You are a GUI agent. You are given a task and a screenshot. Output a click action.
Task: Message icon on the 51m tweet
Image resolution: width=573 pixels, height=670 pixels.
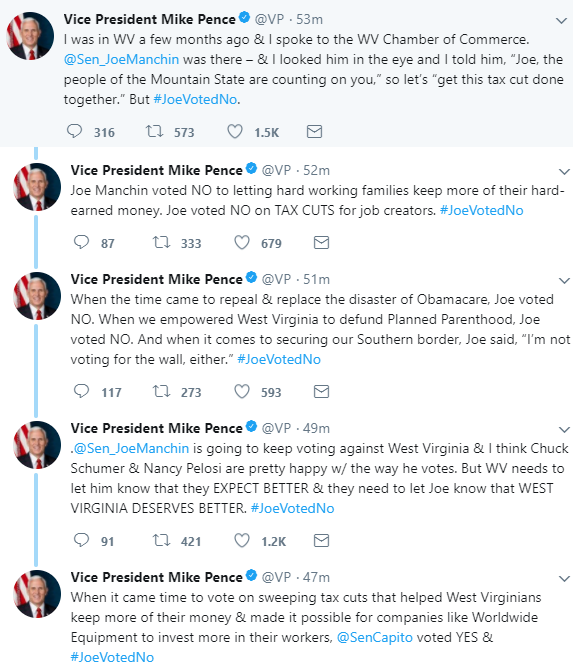321,391
